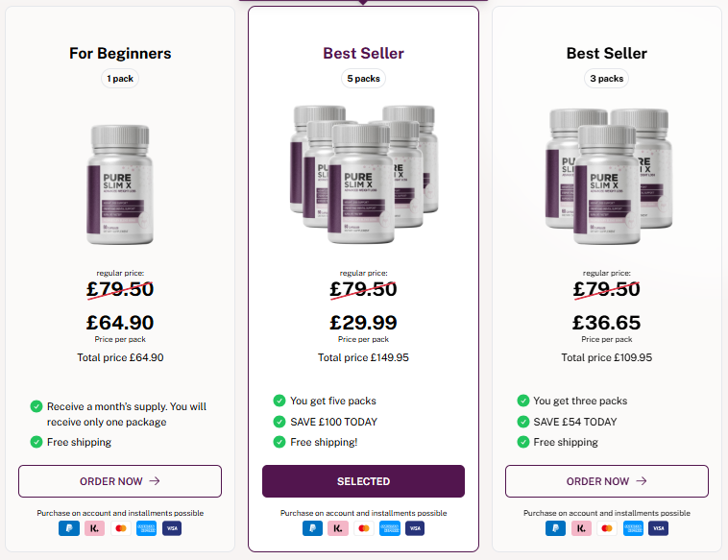Click Klarna icon under 1 pack offer
Image resolution: width=728 pixels, height=560 pixels.
coord(95,528)
